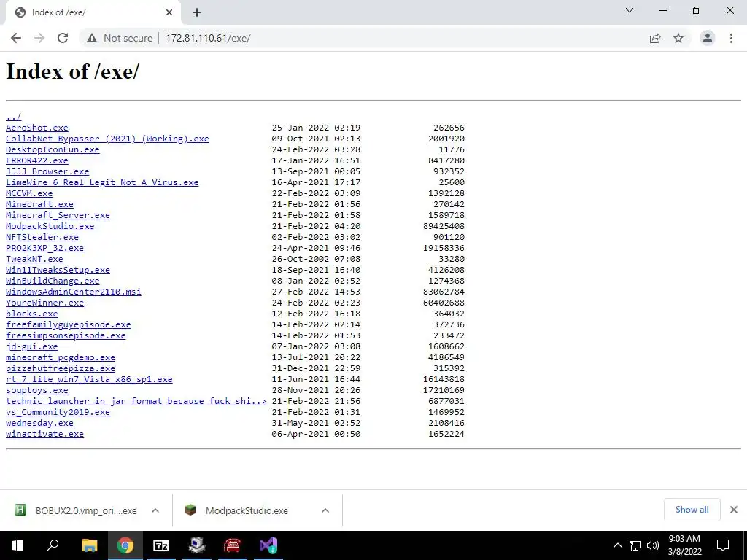Click the Not secure warning icon
747x560 pixels.
pos(92,38)
